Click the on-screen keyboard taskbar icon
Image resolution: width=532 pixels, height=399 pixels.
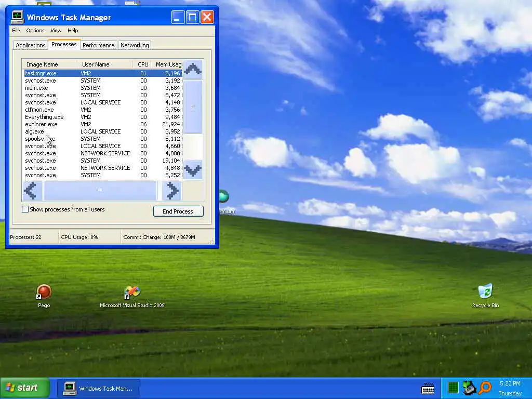coord(428,389)
